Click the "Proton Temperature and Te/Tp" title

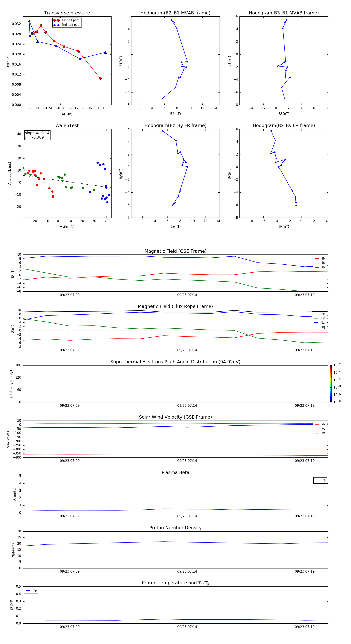(x=175, y=583)
